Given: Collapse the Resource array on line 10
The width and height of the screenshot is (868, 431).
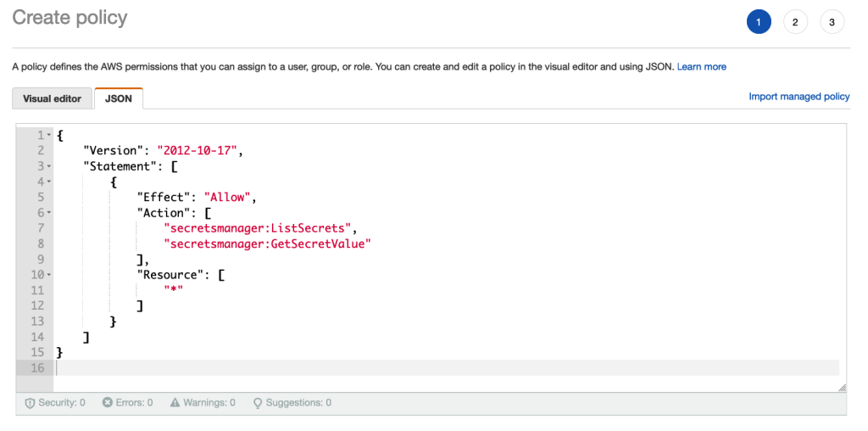Looking at the screenshot, I should [49, 275].
